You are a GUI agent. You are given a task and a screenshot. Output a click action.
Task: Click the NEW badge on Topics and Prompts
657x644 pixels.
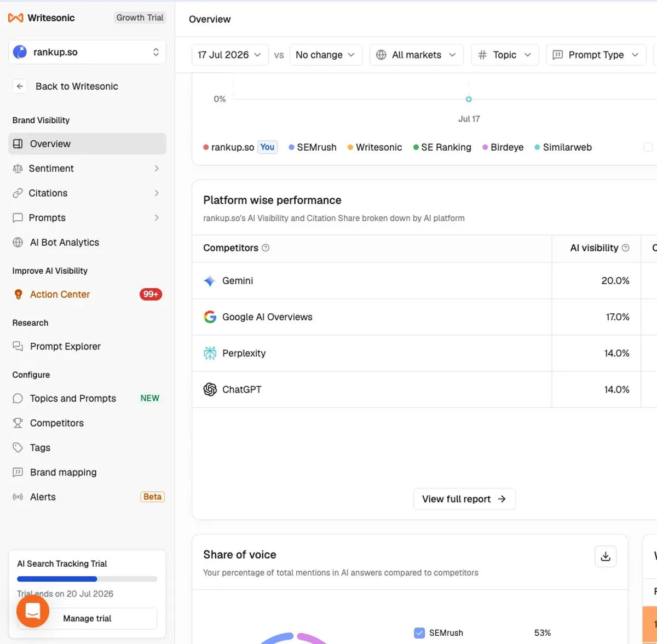149,399
